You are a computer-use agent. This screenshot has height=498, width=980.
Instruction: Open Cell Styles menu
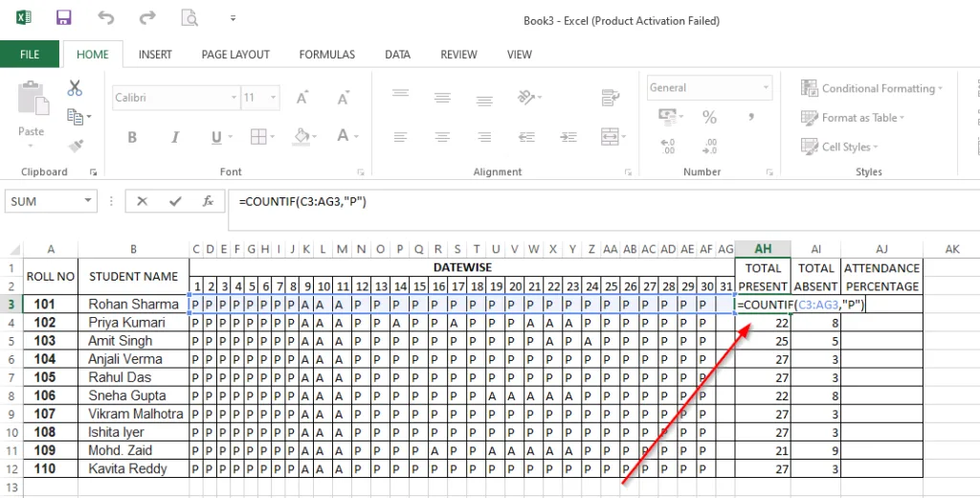coord(840,147)
